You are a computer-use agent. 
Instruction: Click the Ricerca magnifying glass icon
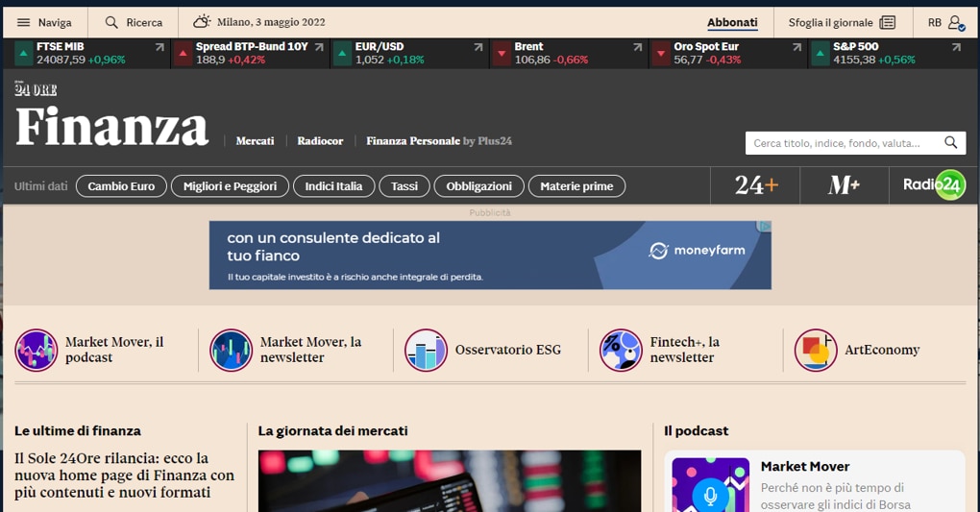(111, 22)
